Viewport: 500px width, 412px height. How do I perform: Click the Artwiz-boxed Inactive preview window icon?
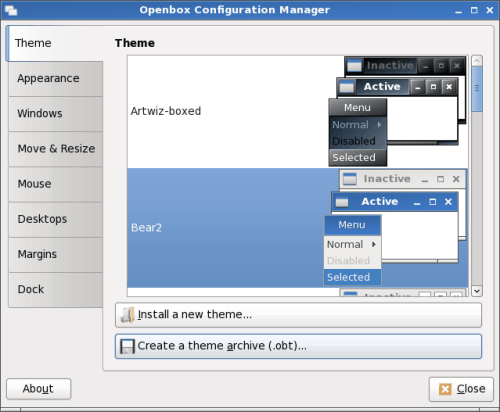click(354, 66)
